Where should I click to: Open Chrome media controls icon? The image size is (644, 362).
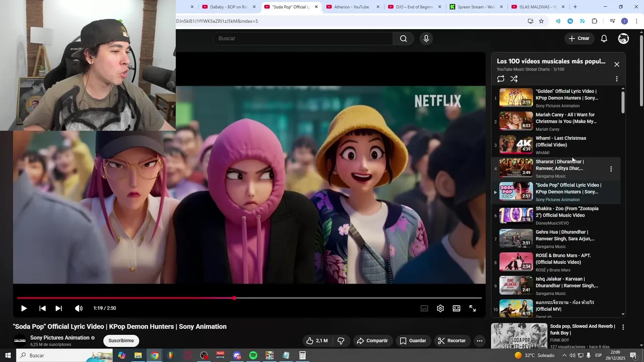(x=612, y=21)
